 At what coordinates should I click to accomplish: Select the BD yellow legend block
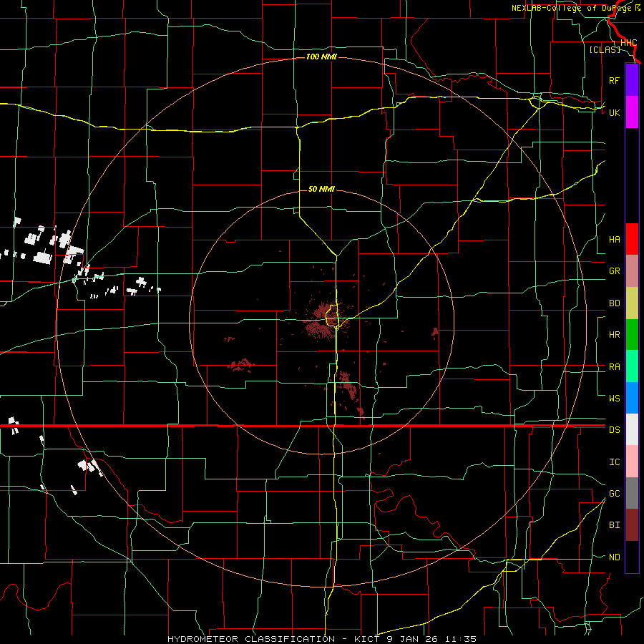(632, 303)
